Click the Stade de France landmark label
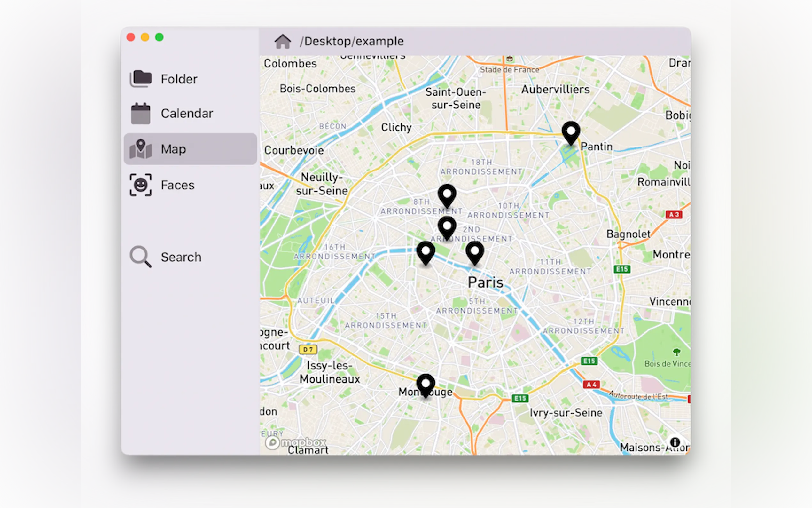Viewport: 812px width, 508px height. (509, 69)
